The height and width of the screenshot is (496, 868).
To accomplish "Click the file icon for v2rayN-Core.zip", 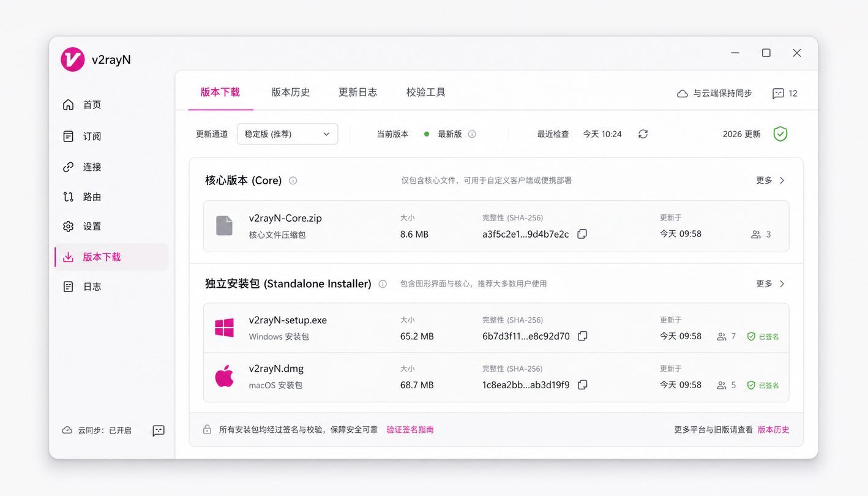I will pos(224,225).
